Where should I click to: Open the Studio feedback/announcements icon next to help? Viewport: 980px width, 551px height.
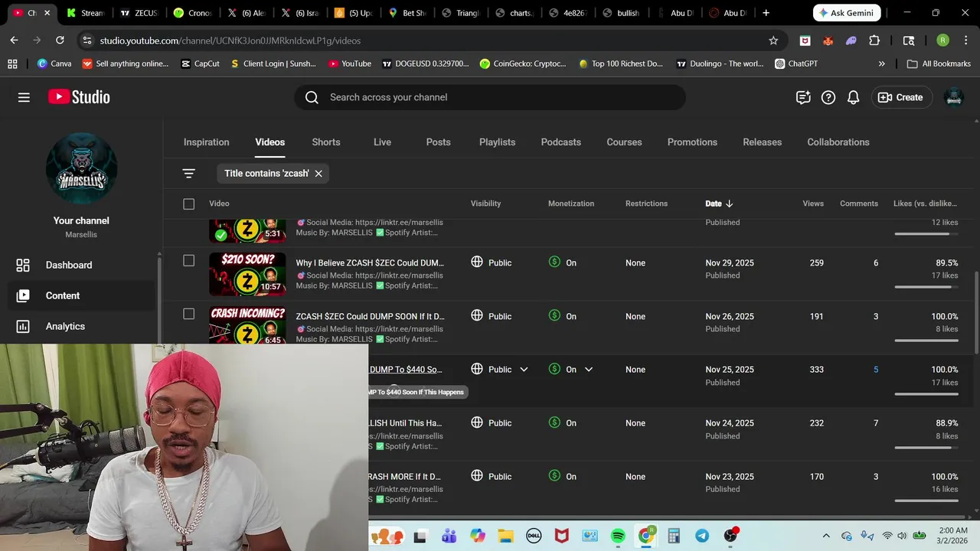click(803, 97)
